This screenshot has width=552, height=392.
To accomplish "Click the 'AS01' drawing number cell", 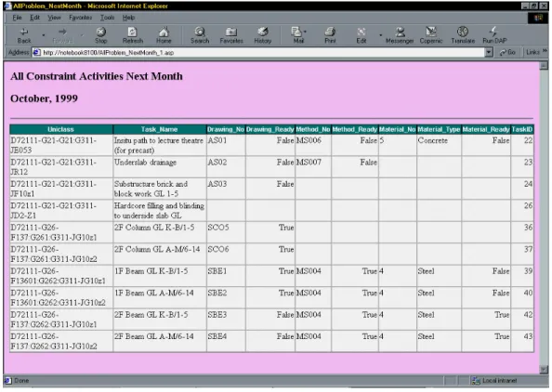I will coord(226,145).
